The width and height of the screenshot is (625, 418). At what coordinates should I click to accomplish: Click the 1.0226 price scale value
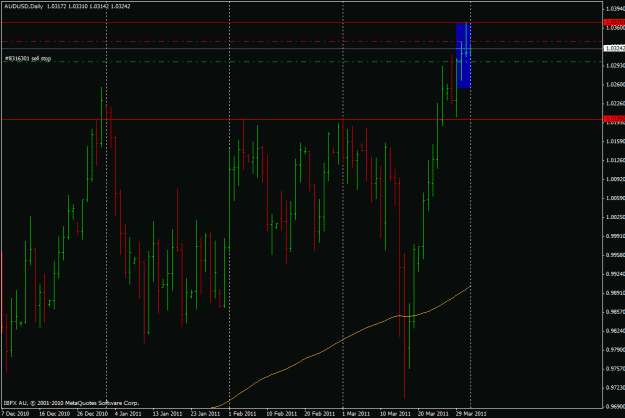(x=615, y=103)
